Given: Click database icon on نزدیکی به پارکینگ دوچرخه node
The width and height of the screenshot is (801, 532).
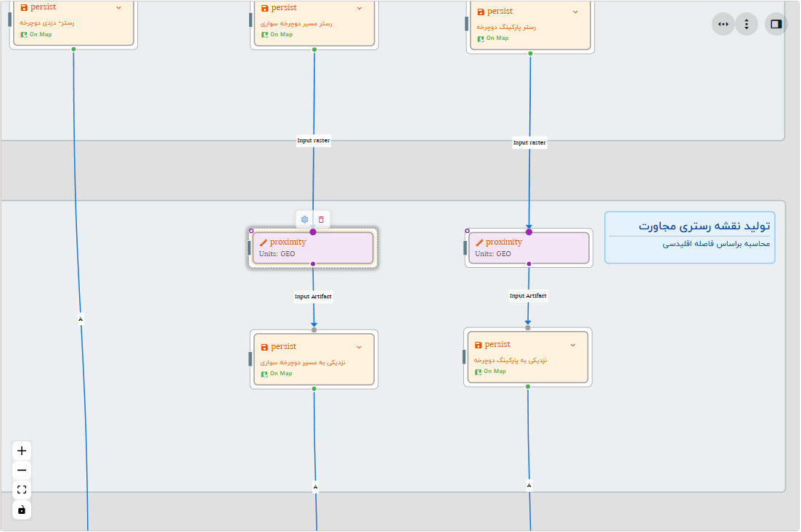Looking at the screenshot, I should pos(477,344).
